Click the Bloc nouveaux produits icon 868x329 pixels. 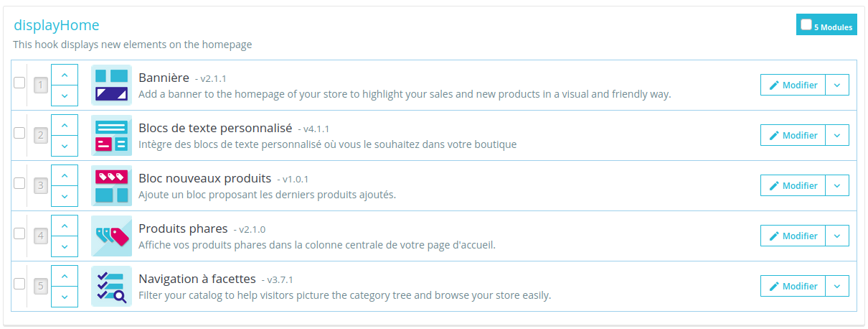(111, 185)
